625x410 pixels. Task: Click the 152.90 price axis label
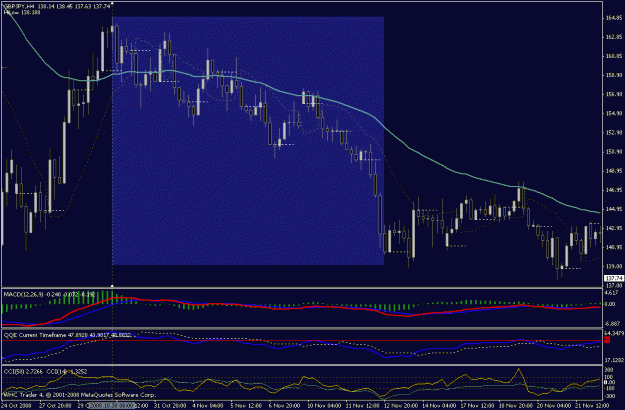(x=613, y=133)
